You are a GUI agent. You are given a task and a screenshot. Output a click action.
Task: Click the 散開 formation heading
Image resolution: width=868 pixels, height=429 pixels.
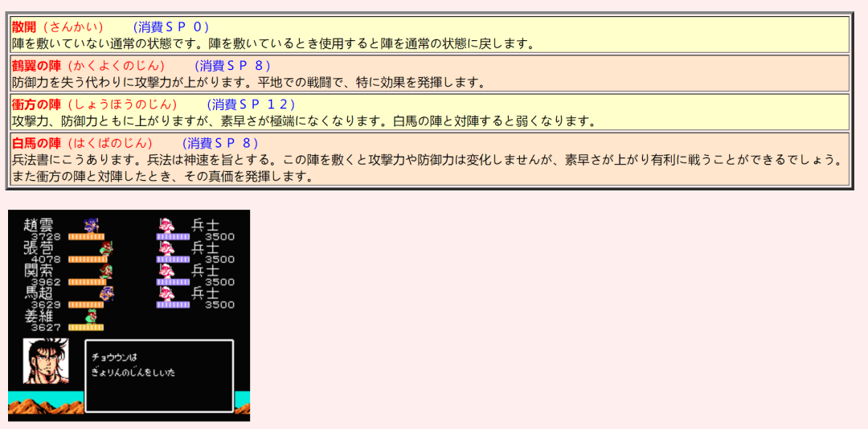coord(25,27)
